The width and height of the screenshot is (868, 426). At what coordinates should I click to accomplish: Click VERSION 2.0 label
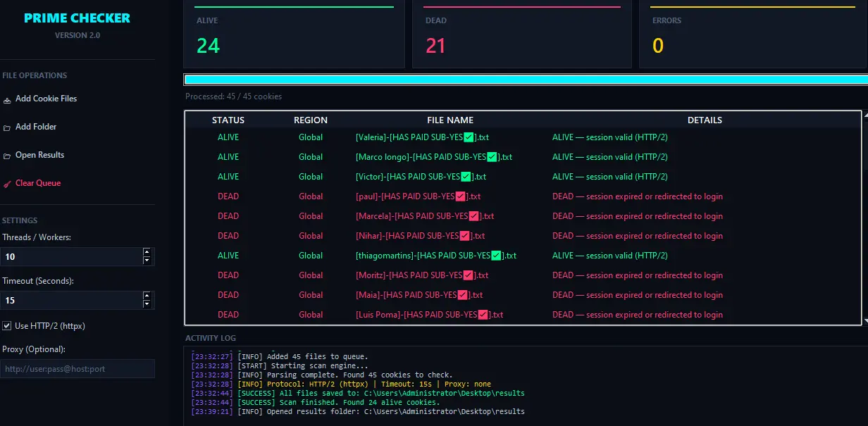(77, 35)
